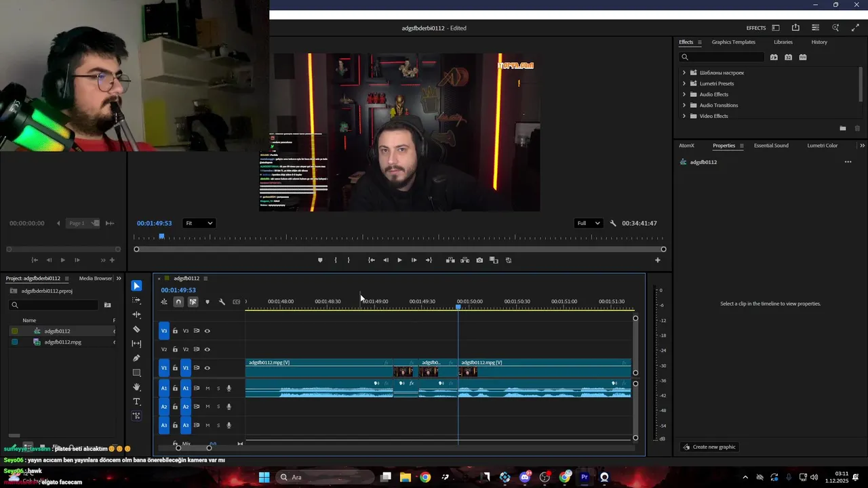
Task: Click the Quick Export share icon
Action: tap(795, 28)
